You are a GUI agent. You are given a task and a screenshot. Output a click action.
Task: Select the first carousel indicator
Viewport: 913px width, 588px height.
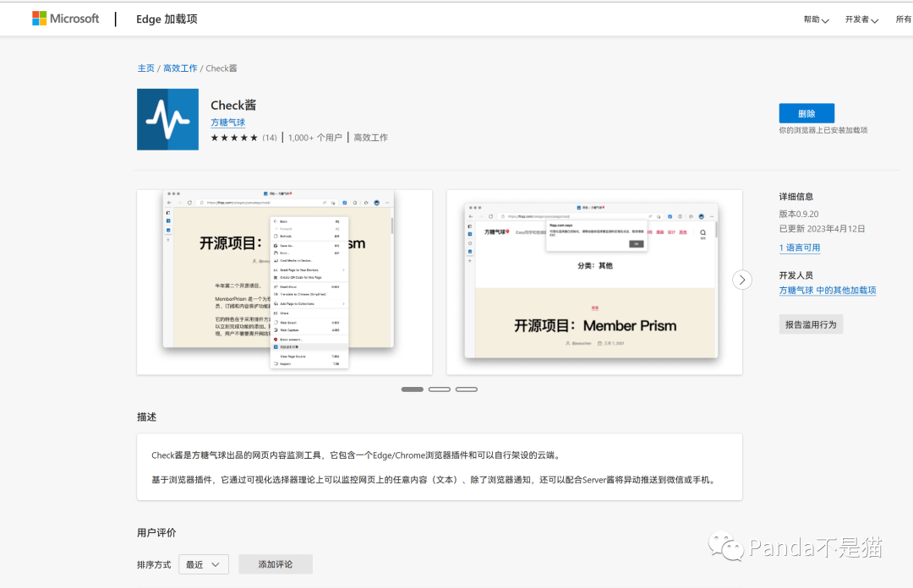(413, 389)
